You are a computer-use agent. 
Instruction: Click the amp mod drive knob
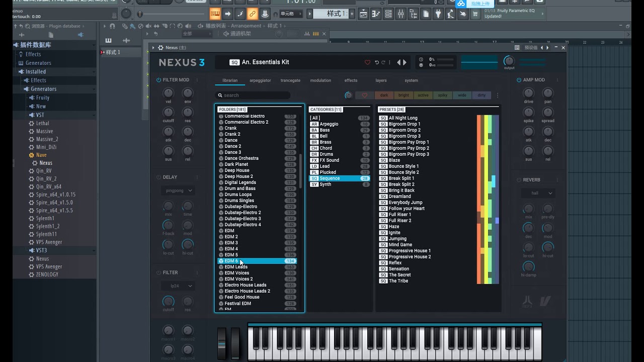coord(529,93)
